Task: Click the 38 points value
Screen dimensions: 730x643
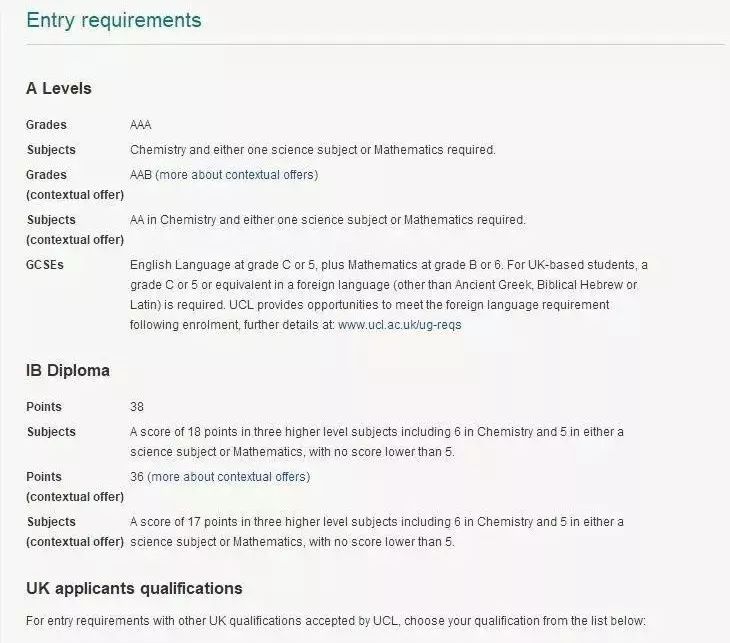Action: point(137,407)
